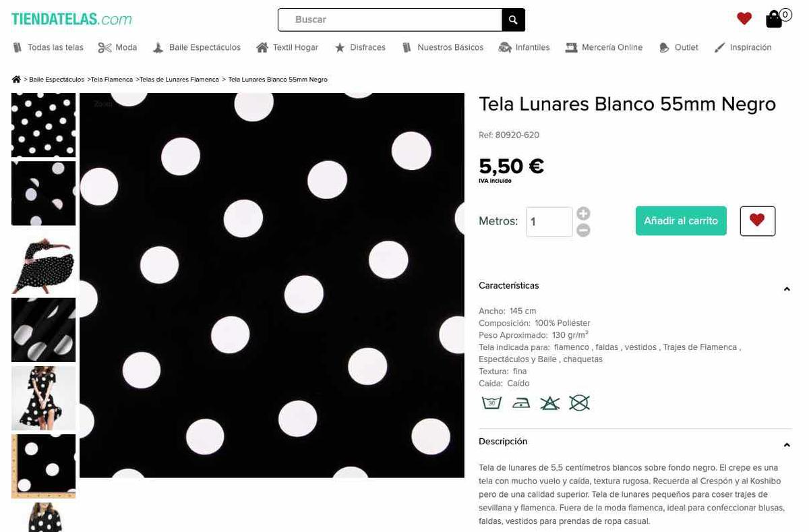
Task: Open the Mercería Online menu
Action: coord(604,48)
